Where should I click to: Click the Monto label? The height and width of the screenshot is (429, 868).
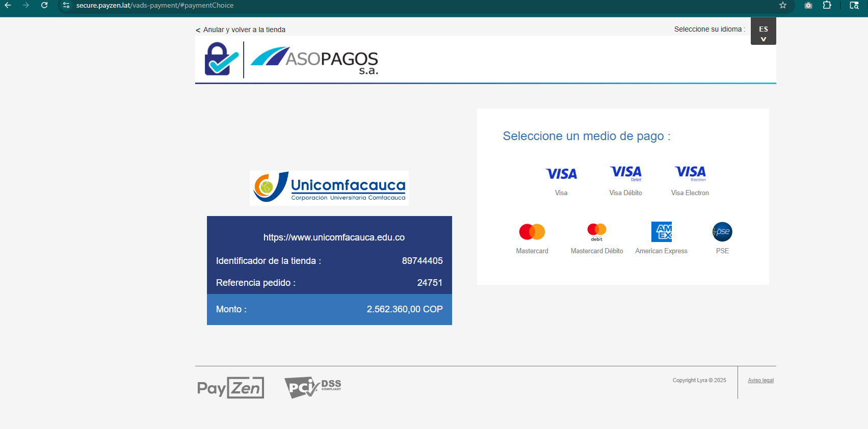[231, 309]
